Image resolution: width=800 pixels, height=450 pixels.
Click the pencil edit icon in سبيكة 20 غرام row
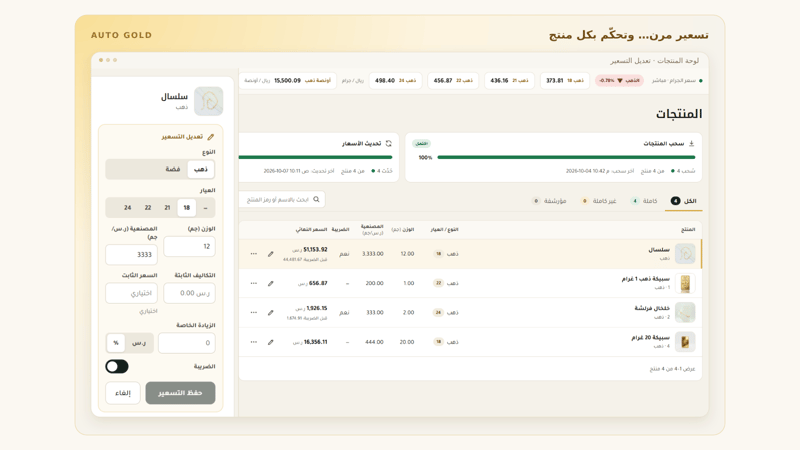tap(270, 342)
